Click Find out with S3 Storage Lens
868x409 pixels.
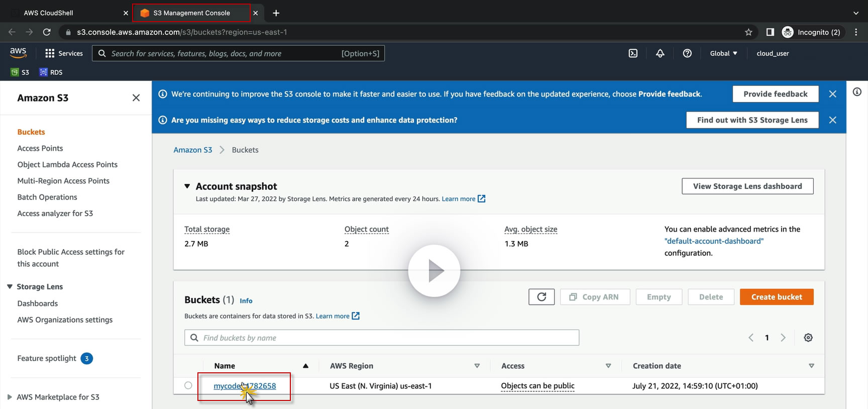(752, 120)
